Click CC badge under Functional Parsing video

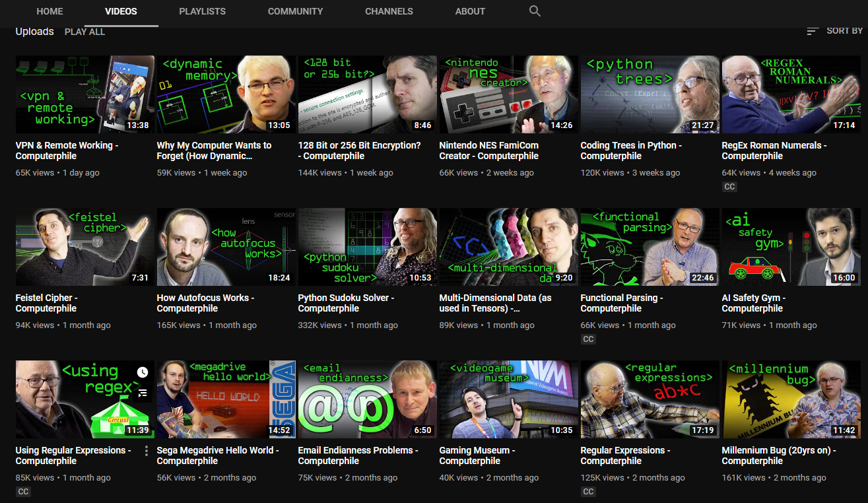[588, 339]
